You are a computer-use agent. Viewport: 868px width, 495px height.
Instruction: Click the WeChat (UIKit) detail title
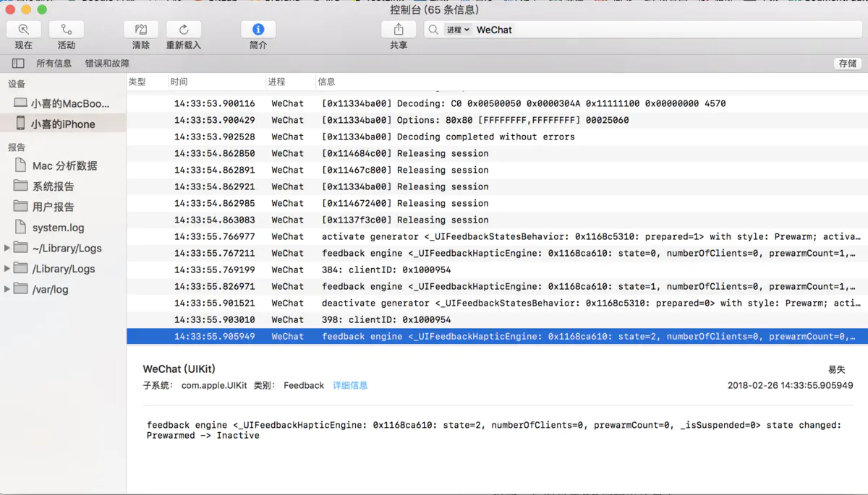[x=179, y=369]
